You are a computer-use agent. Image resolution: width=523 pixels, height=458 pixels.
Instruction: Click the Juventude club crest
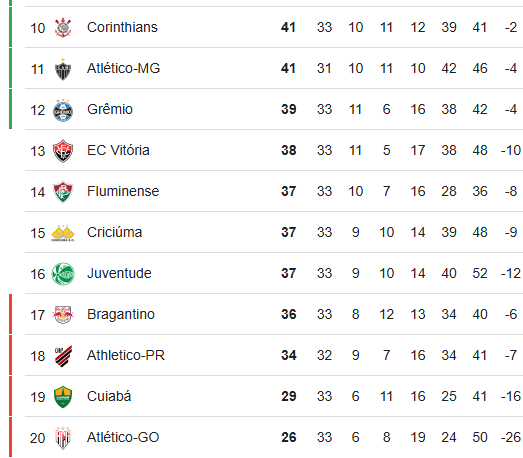point(63,274)
